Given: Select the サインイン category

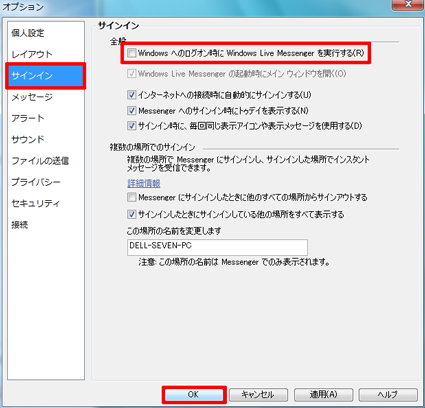Looking at the screenshot, I should [x=46, y=76].
